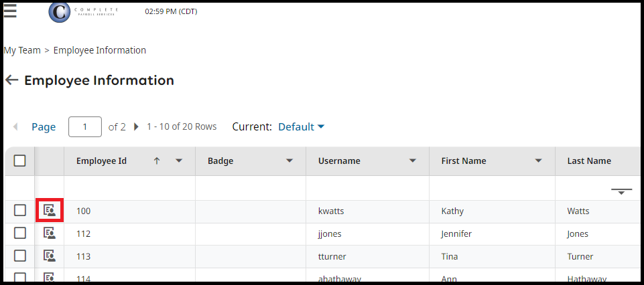Sort Employee Id with the up arrow
The image size is (644, 285).
(157, 161)
